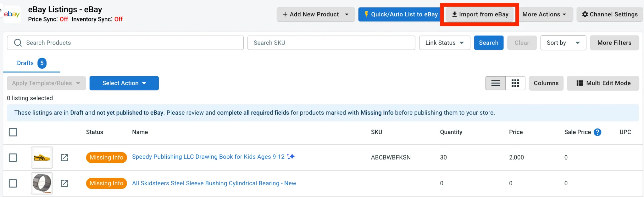Screen dimensions: 644x197
Task: Focus the Search SKU field
Action: pyautogui.click(x=331, y=43)
